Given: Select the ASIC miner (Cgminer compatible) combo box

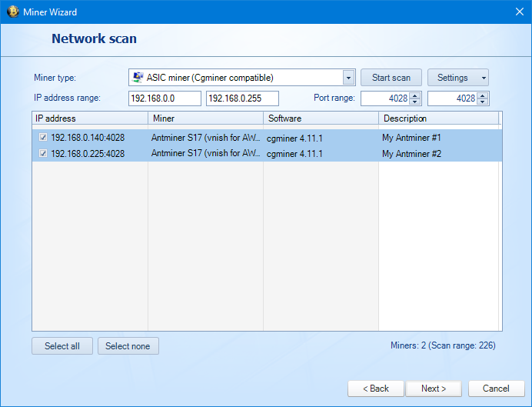Looking at the screenshot, I should 242,78.
